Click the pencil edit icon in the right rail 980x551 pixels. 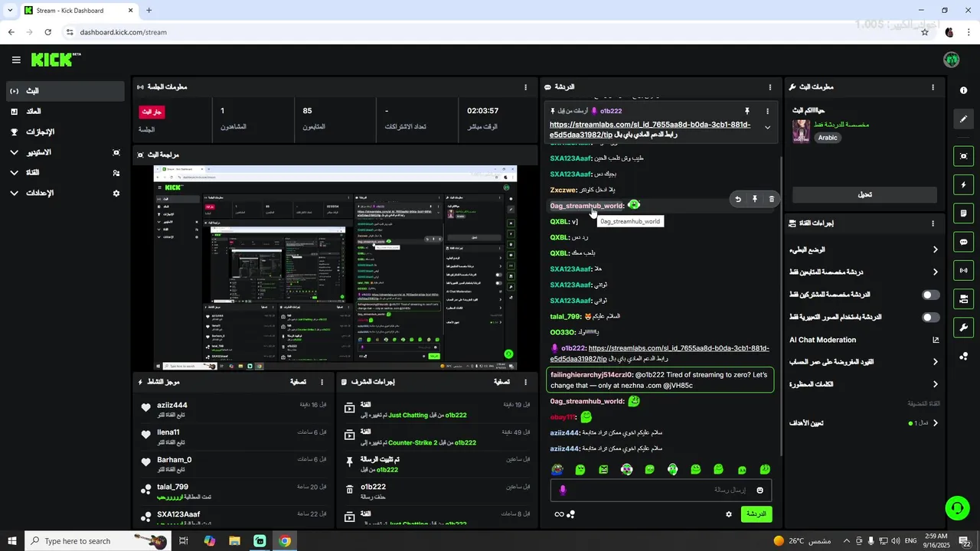click(963, 119)
